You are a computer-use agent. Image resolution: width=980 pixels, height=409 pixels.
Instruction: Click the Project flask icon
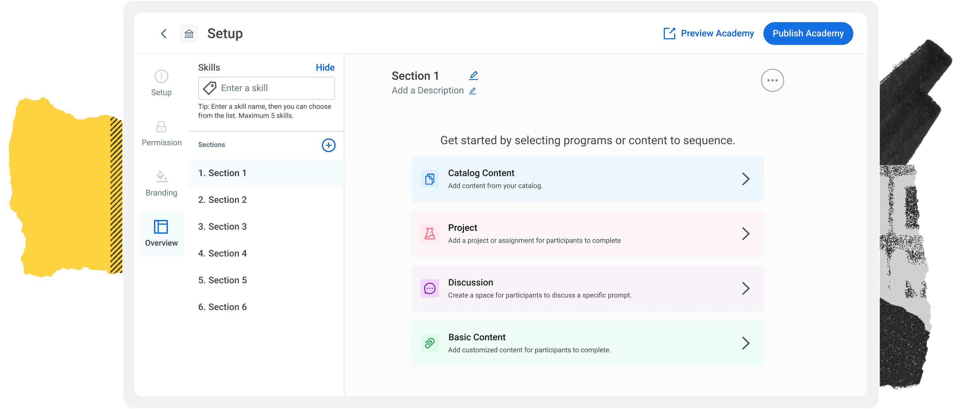[x=430, y=233]
